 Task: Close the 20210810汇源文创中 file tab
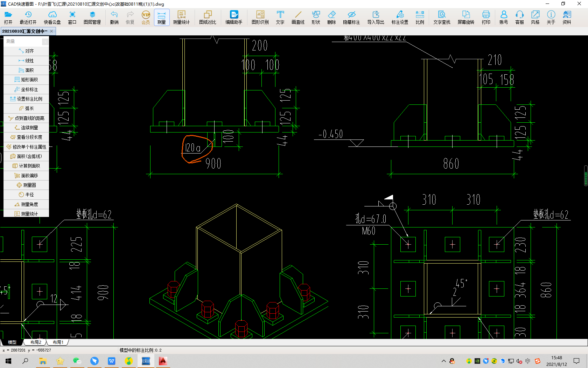click(51, 31)
